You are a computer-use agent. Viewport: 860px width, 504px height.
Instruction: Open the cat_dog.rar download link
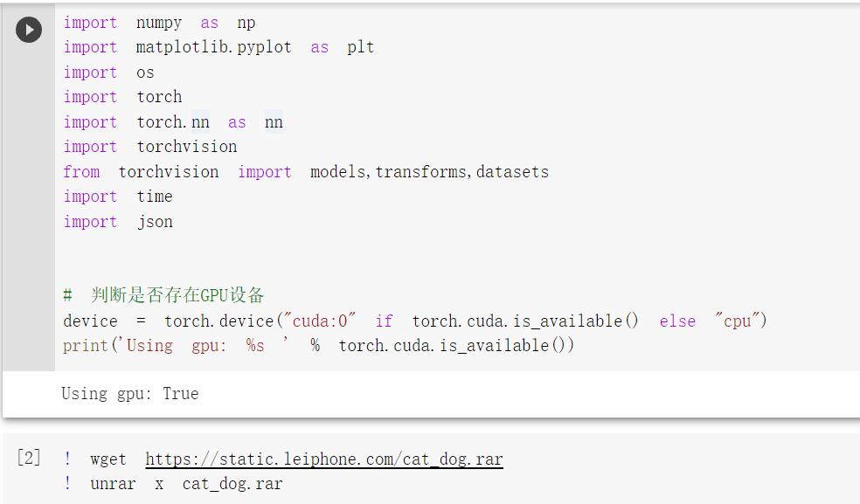click(324, 459)
